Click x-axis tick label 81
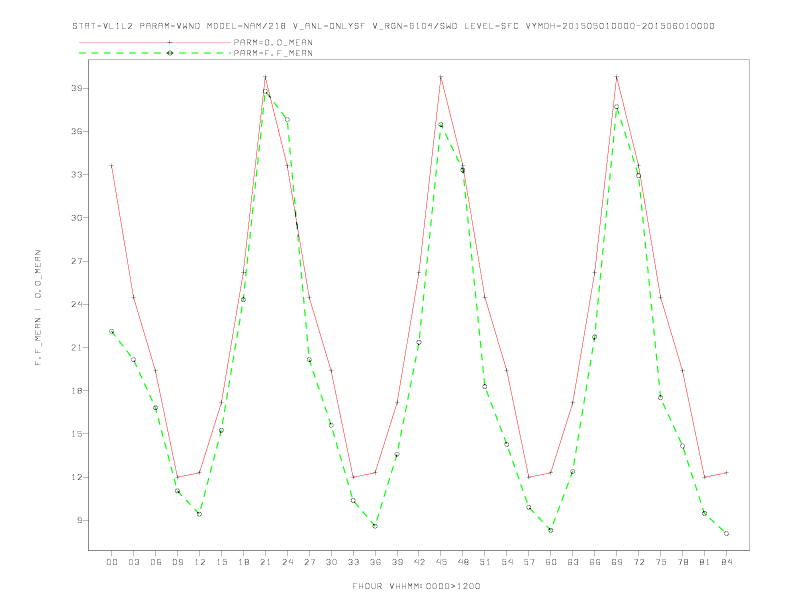The height and width of the screenshot is (612, 792). (x=705, y=562)
